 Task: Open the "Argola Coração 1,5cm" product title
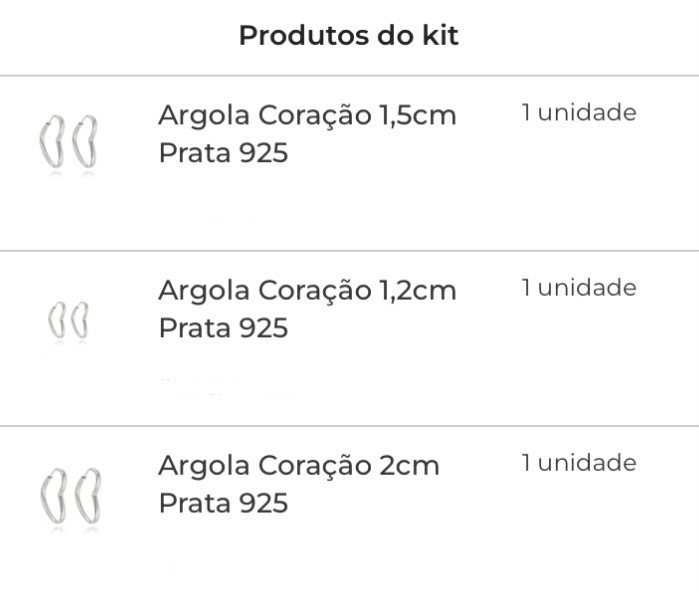pyautogui.click(x=307, y=116)
